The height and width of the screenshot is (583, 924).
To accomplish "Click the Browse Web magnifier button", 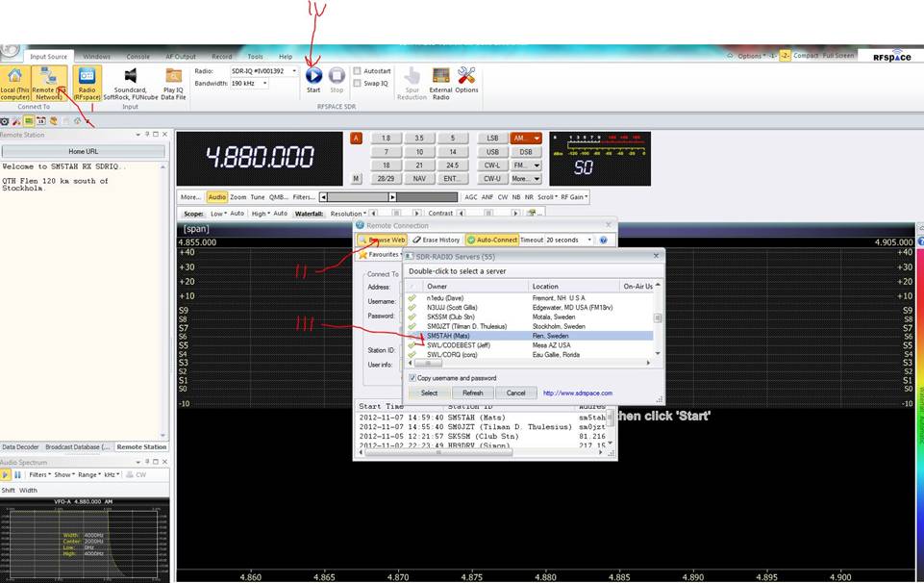I will tap(382, 240).
